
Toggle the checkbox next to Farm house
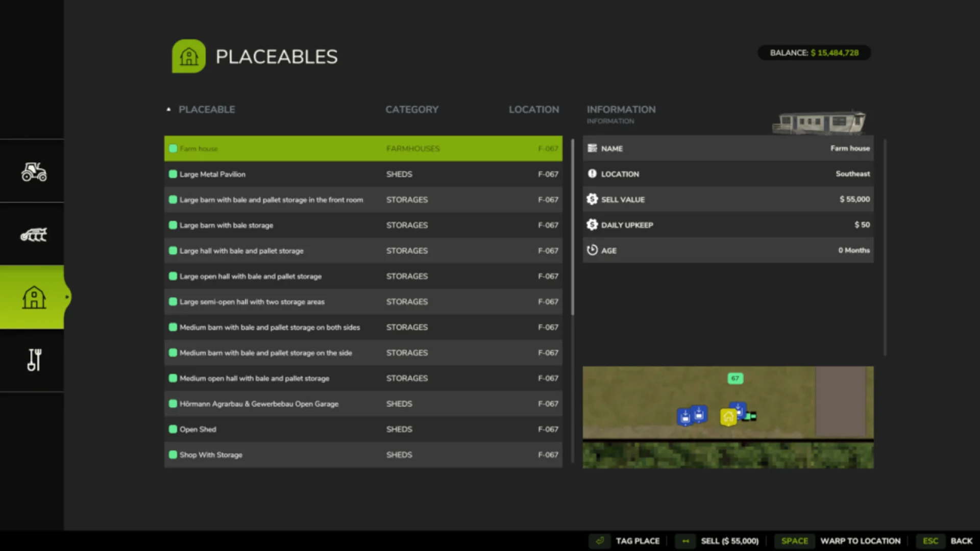(173, 148)
